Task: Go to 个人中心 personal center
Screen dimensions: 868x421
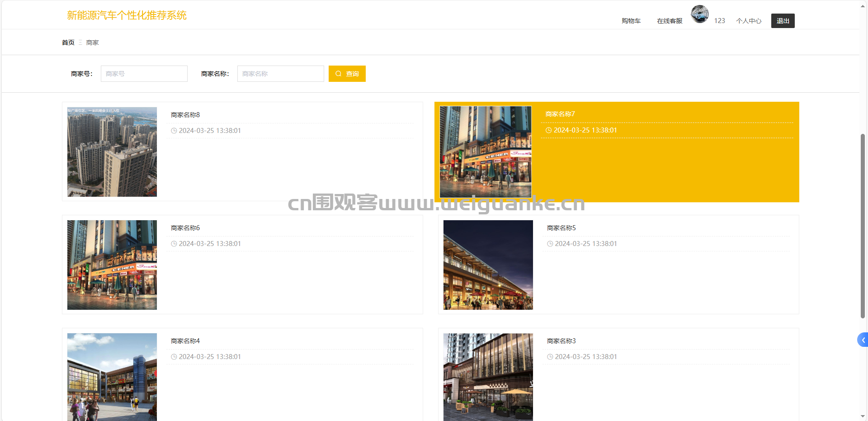Action: coord(748,21)
